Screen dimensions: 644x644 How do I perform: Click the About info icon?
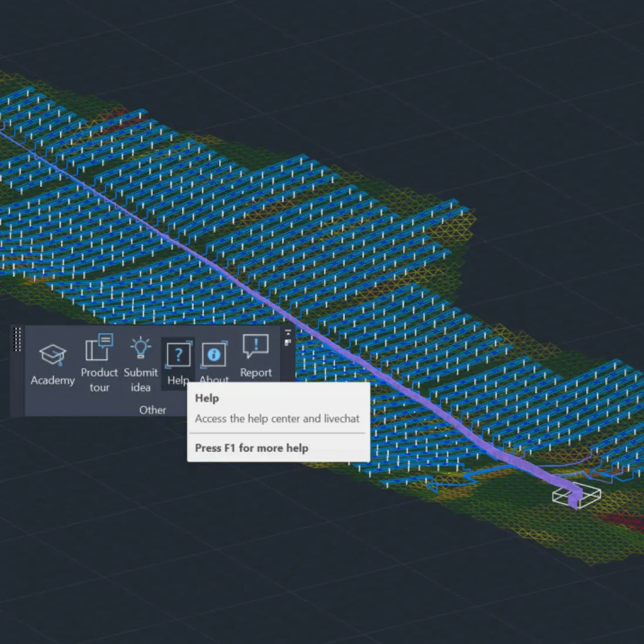click(x=214, y=355)
